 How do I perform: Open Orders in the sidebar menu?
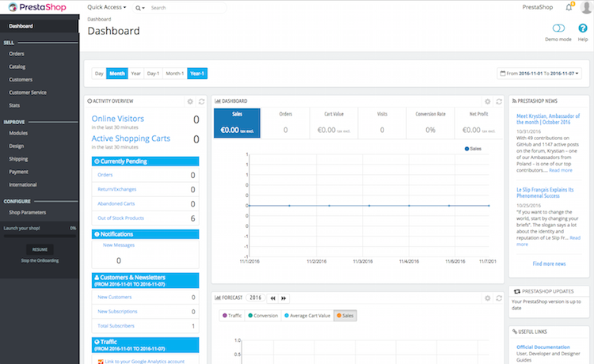[x=17, y=54]
